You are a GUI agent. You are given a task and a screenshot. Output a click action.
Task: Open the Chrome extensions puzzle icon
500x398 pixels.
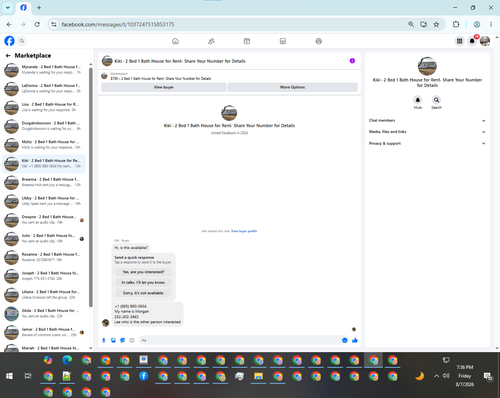point(456,24)
